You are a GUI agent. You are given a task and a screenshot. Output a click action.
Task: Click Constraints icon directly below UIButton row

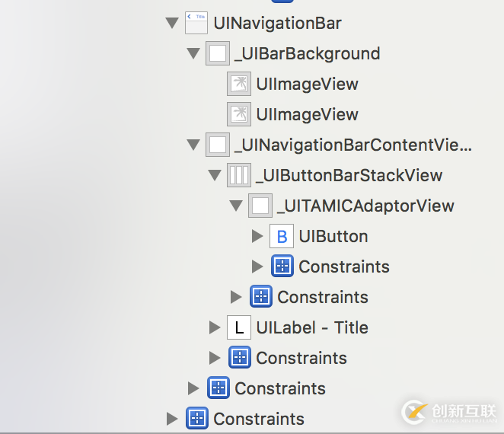(x=282, y=266)
